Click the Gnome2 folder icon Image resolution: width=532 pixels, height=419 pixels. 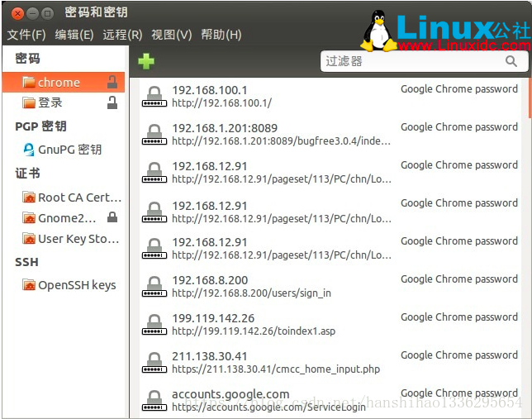[29, 217]
